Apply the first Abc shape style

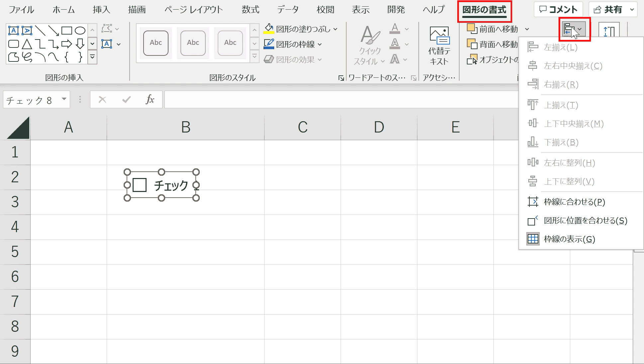[x=156, y=43]
